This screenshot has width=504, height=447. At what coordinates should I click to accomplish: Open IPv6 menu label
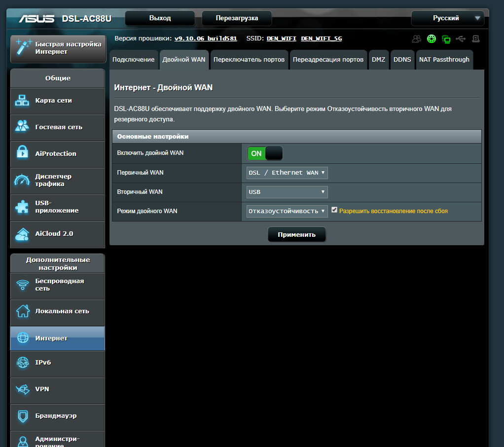[x=43, y=363]
